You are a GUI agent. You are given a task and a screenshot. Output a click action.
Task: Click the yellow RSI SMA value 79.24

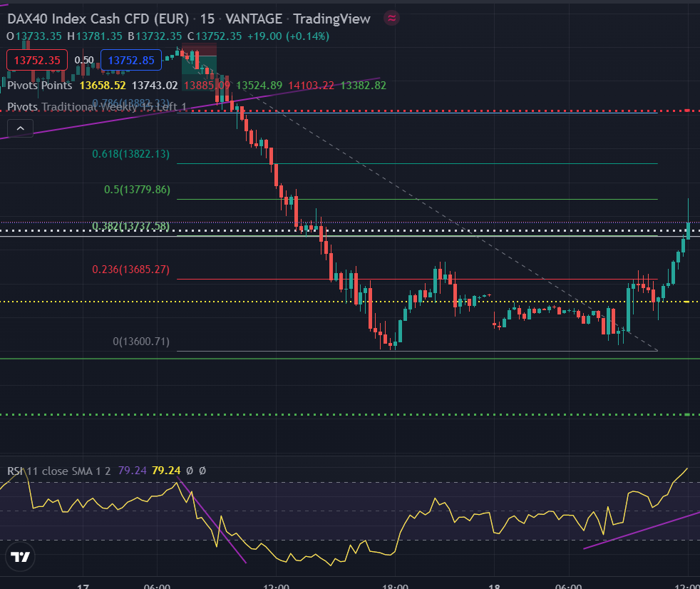tap(166, 471)
